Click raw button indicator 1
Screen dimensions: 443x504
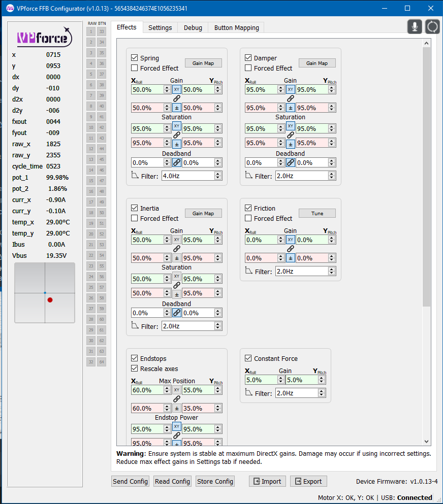[x=91, y=31]
